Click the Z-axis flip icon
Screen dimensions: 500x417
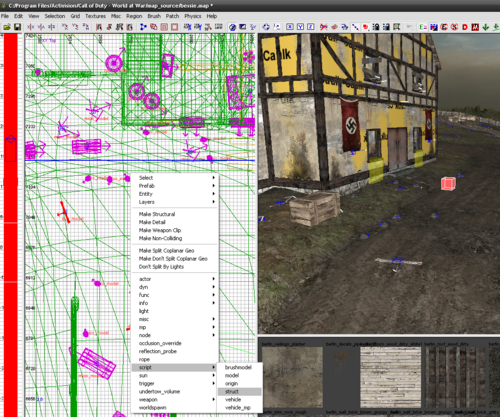click(x=51, y=27)
